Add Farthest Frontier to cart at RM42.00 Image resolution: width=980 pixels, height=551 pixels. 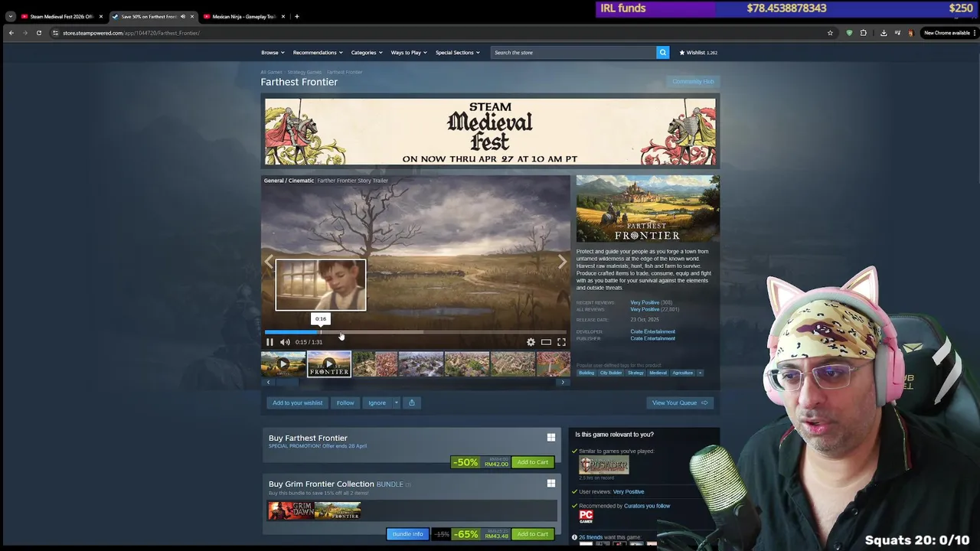[x=532, y=462]
